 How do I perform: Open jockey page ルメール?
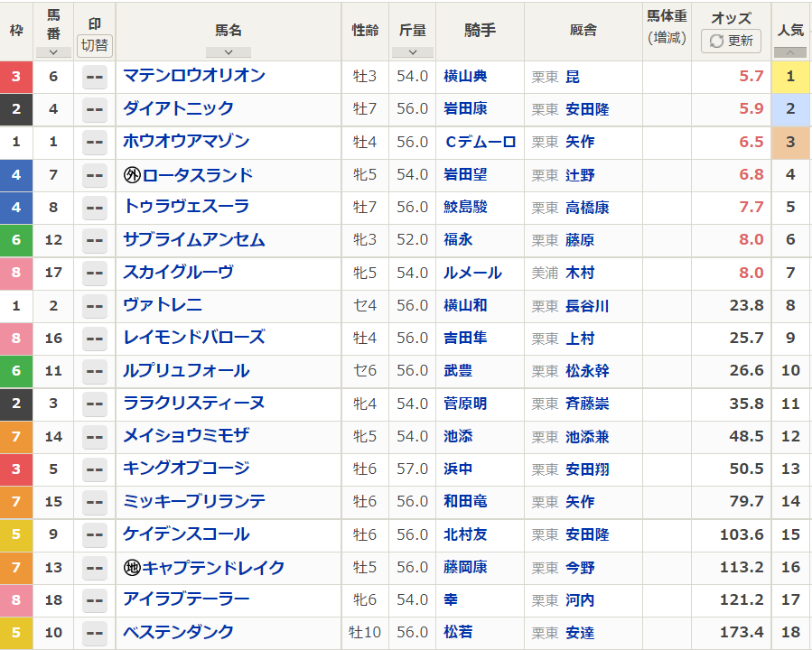pyautogui.click(x=472, y=273)
